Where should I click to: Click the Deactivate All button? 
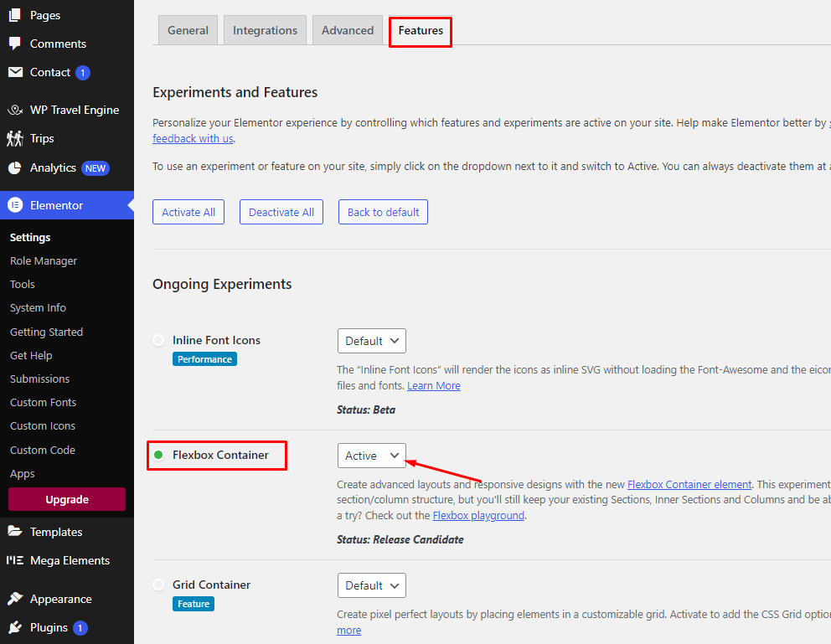tap(281, 212)
